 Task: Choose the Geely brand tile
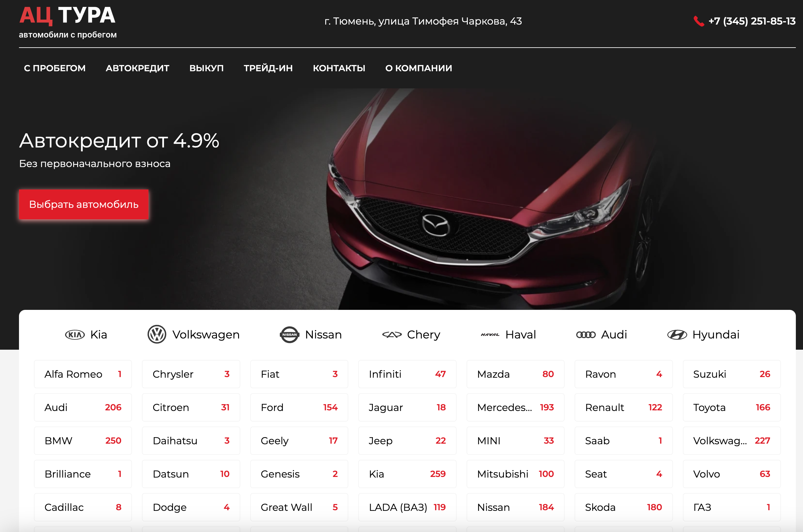[299, 441]
